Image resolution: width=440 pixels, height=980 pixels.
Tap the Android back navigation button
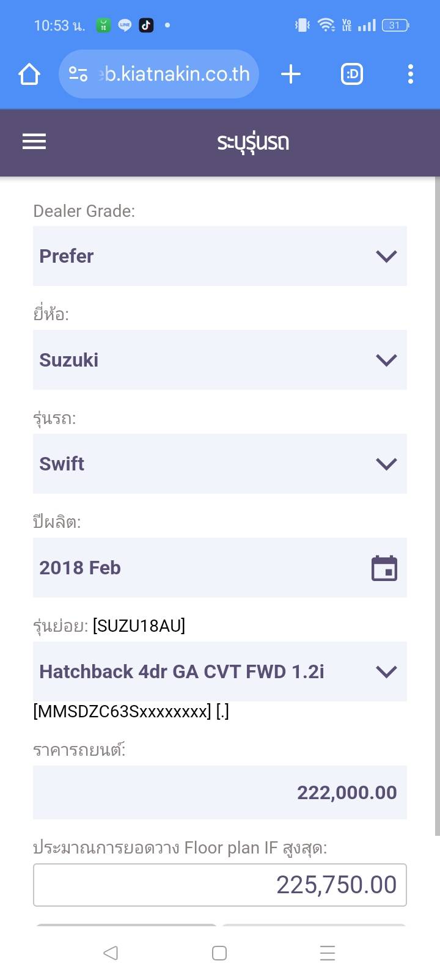(111, 953)
